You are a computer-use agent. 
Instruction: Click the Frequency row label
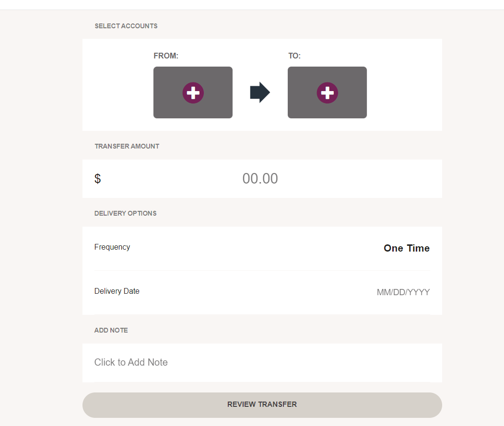112,247
